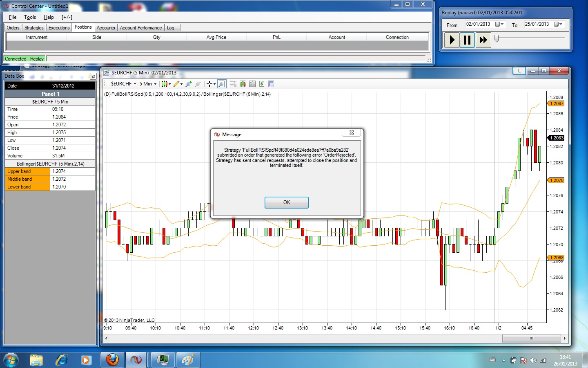Click the chart trader icon in toolbar
588x368 pixels.
pyautogui.click(x=233, y=84)
